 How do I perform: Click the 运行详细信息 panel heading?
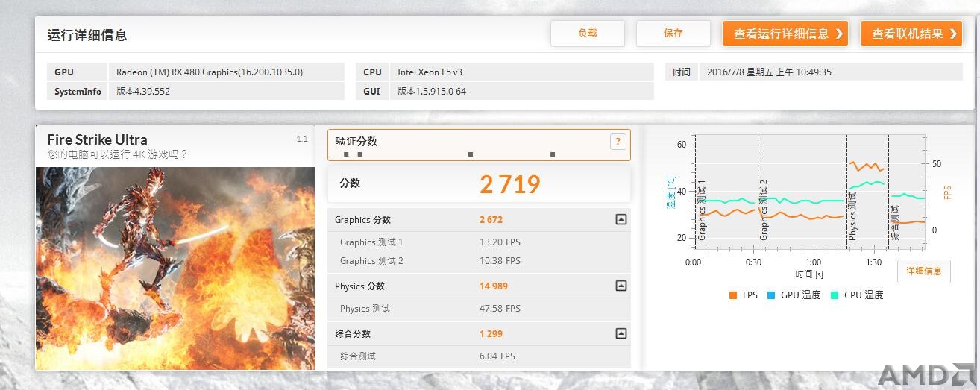click(87, 35)
